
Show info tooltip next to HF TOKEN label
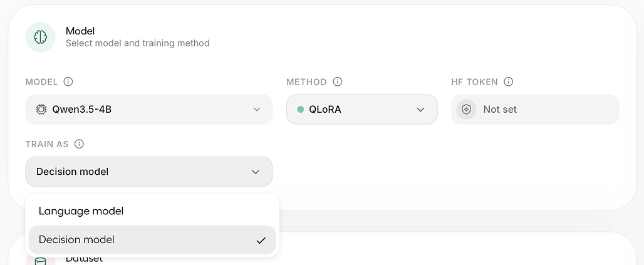tap(509, 82)
